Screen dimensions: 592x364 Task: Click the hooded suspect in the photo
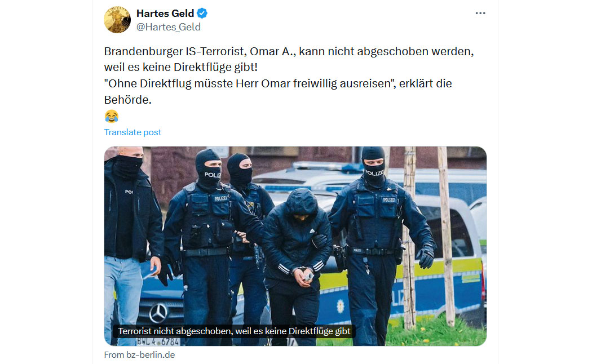click(298, 264)
